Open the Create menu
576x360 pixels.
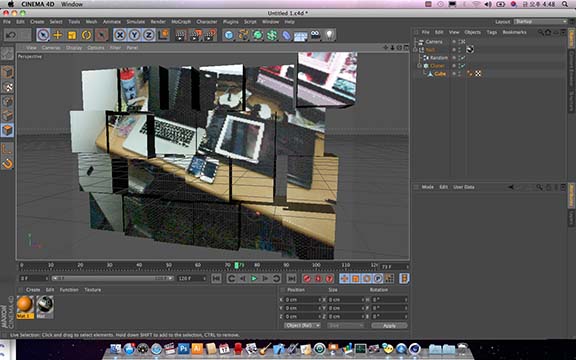pos(37,22)
